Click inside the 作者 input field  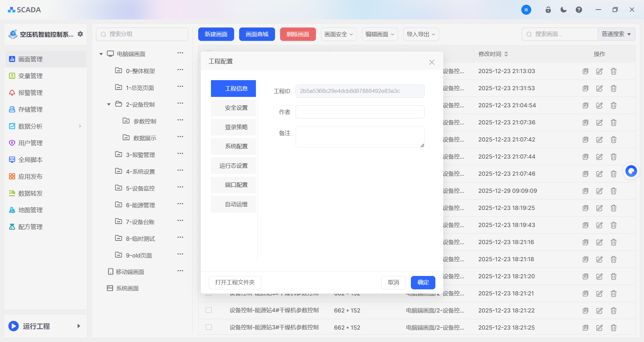[x=359, y=112]
